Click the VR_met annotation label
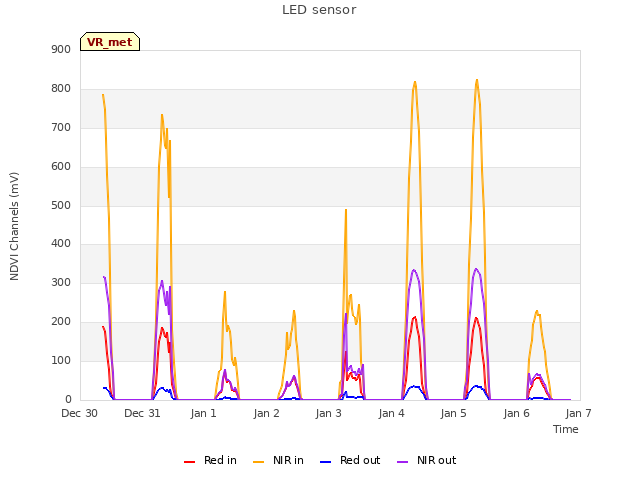This screenshot has width=640, height=480. click(110, 42)
